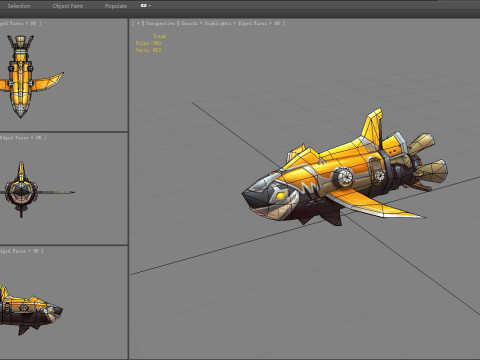Click the 'Verts' statistics line
Screen dimensions: 480x360
pyautogui.click(x=149, y=50)
